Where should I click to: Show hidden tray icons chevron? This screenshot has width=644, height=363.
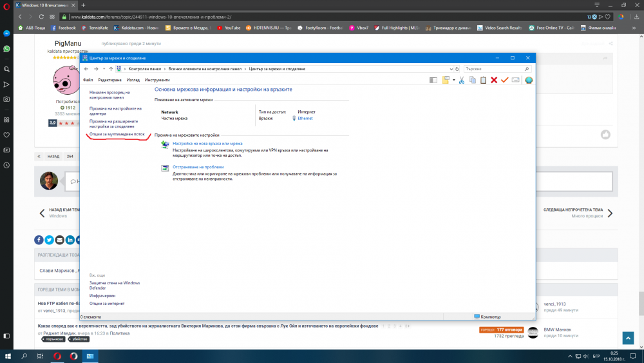point(570,357)
